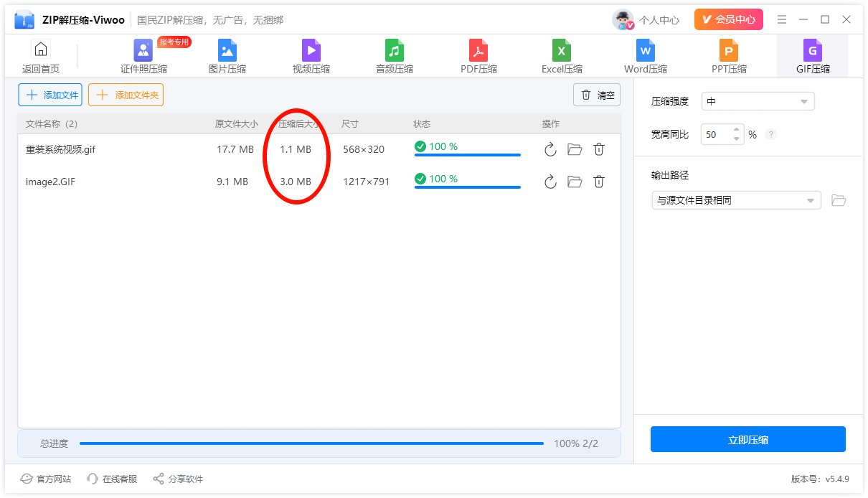Select file name image2.GIF
Screen dimensions: 868x498
pyautogui.click(x=50, y=182)
